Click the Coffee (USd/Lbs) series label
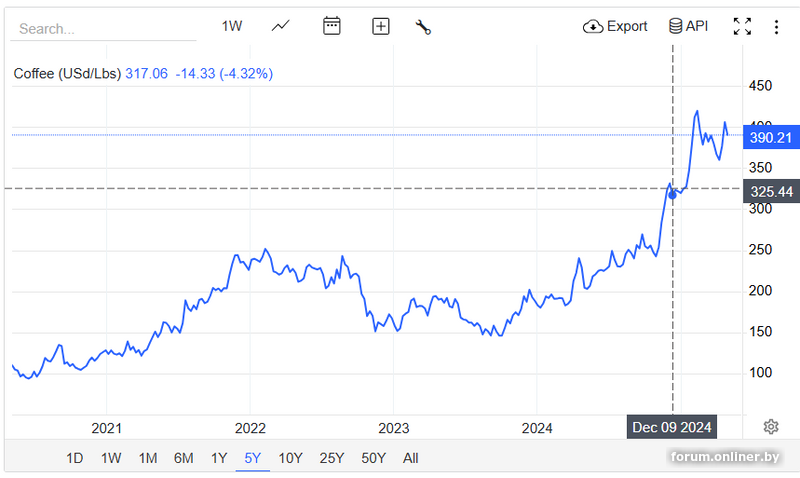The width and height of the screenshot is (800, 478). pos(67,74)
